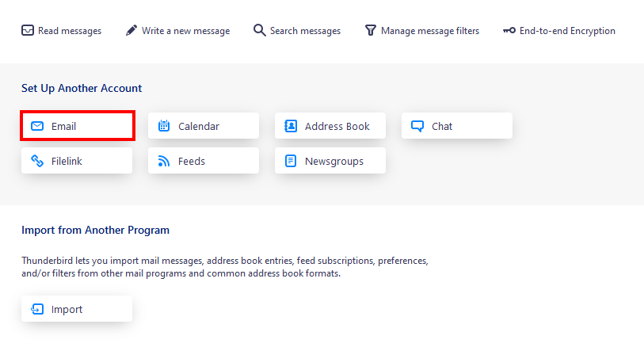Click the chain link Filelink icon
644x351 pixels.
[x=37, y=161]
